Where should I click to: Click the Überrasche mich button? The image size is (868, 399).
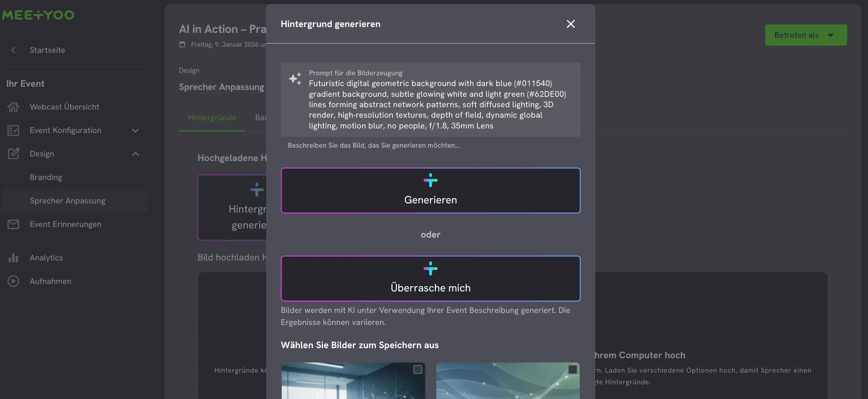point(430,279)
